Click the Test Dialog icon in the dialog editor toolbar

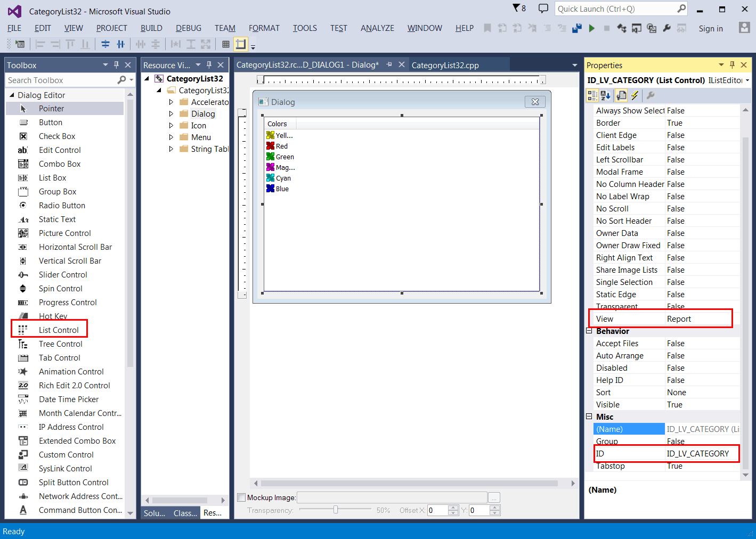tap(20, 44)
